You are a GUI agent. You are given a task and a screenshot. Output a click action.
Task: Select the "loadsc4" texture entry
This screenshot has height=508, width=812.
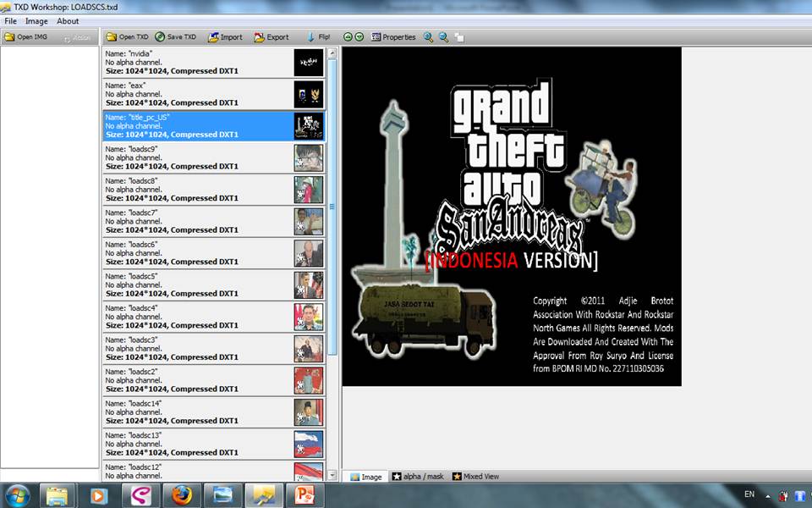point(214,317)
